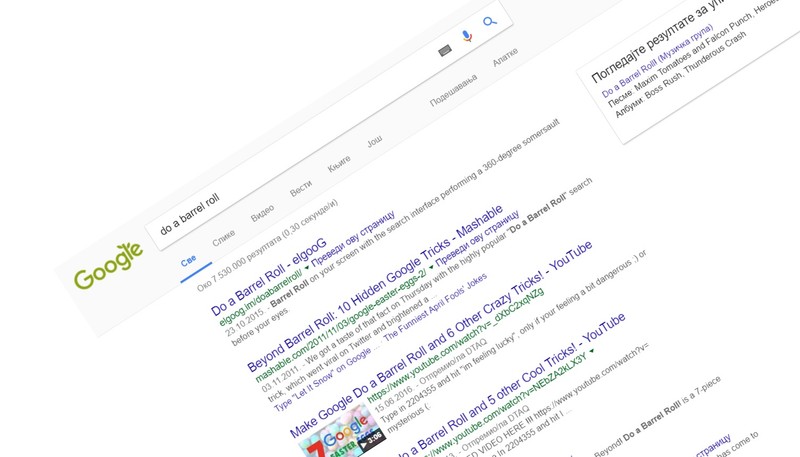The image size is (800, 457).
Task: Open the arrow beside the second YouTube URL
Action: [x=592, y=351]
